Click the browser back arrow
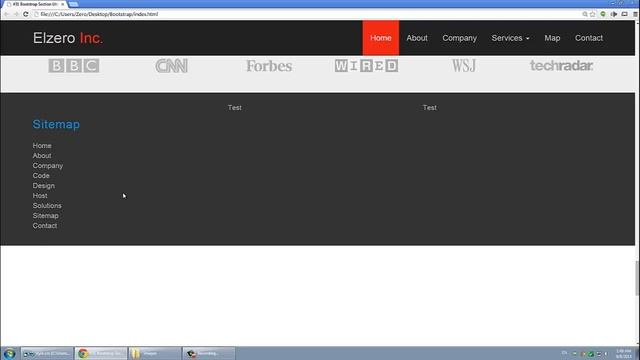640x360 pixels. [x=7, y=14]
